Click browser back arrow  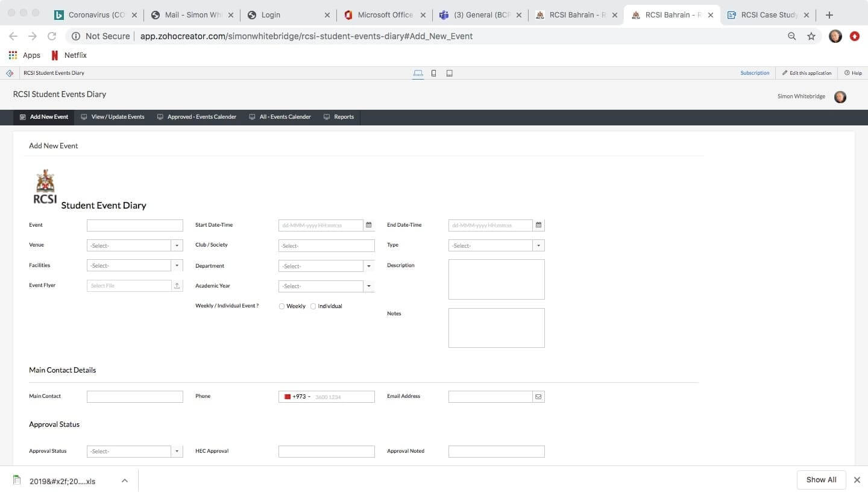(x=13, y=36)
